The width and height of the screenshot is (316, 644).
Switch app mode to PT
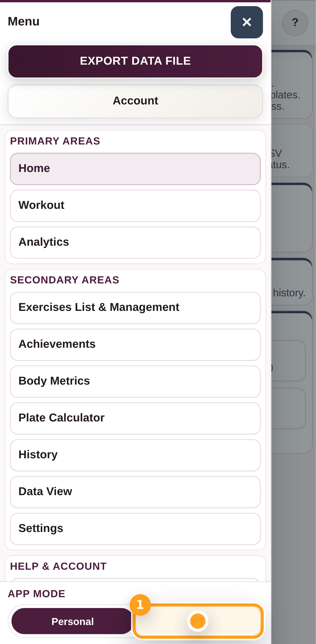coord(198,621)
